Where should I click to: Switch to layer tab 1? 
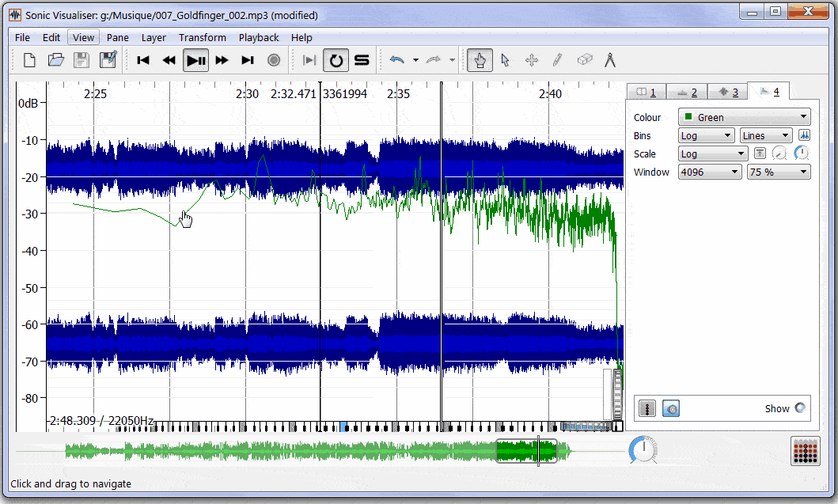pos(647,92)
